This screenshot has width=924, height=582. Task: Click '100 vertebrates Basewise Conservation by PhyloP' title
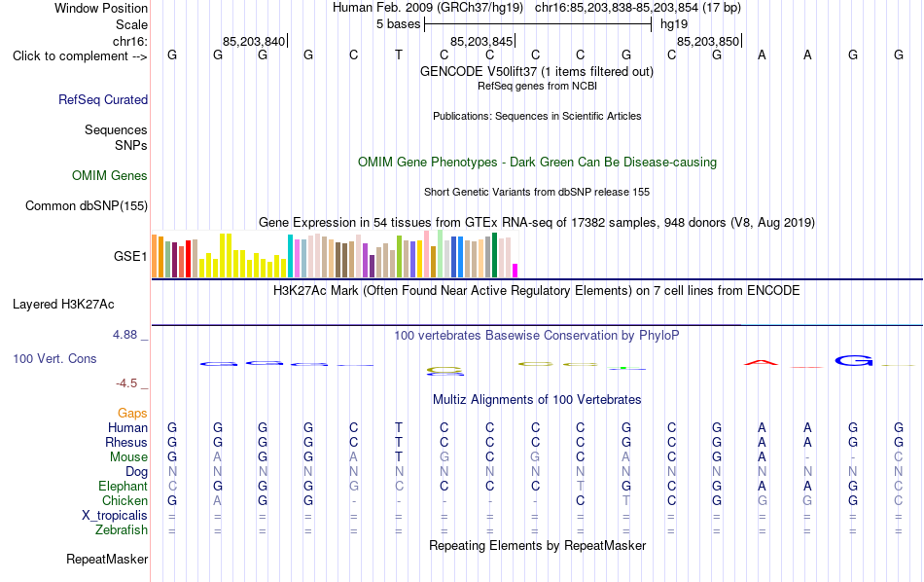537,336
